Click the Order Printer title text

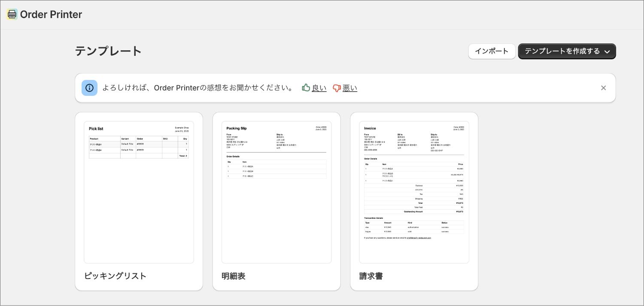click(51, 15)
